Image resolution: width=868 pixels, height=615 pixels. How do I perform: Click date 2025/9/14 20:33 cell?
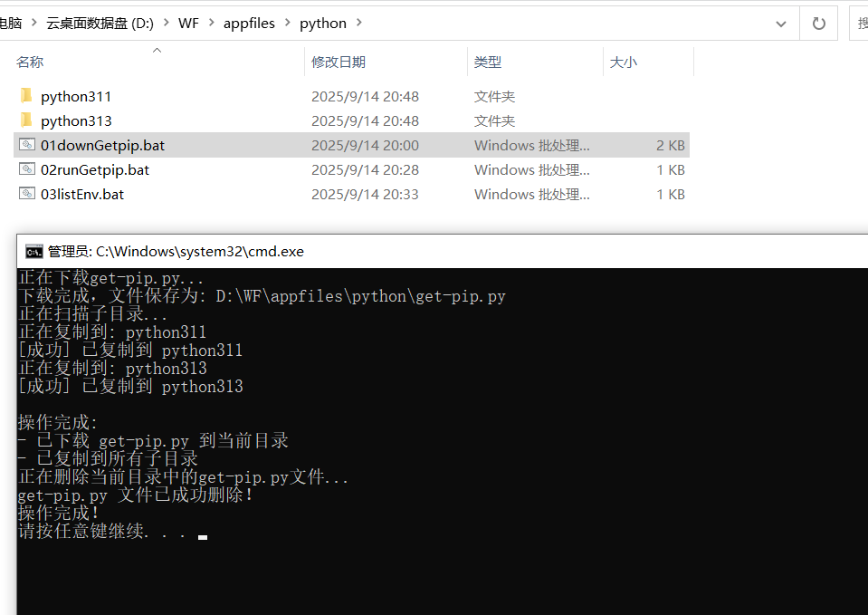(365, 194)
